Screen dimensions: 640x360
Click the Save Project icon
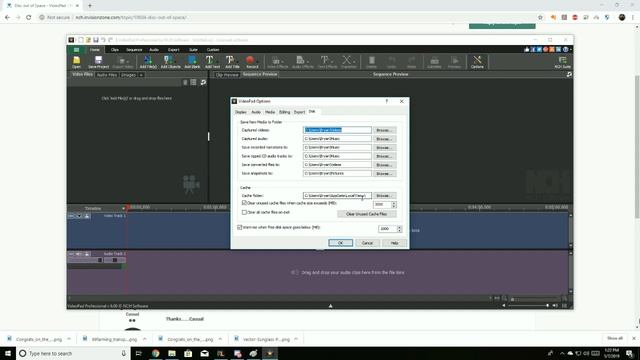coord(98,62)
